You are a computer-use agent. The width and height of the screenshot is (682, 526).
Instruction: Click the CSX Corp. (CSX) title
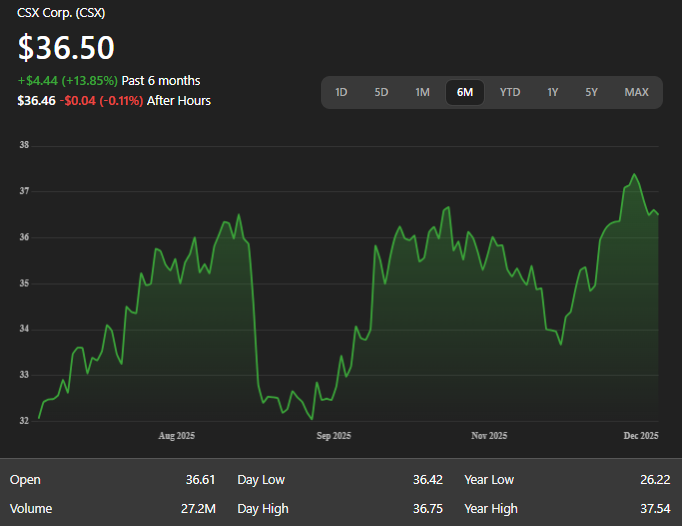click(61, 13)
